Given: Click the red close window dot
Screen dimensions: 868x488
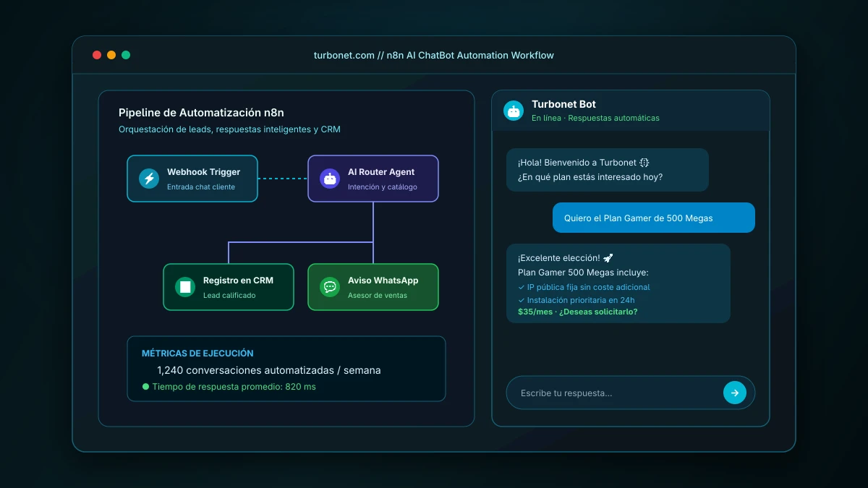Looking at the screenshot, I should (97, 55).
